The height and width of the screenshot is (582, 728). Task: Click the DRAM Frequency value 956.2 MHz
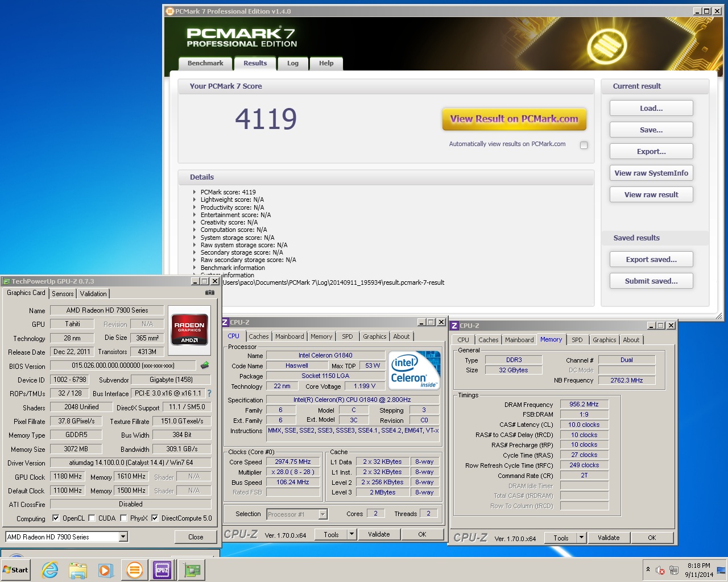click(584, 404)
